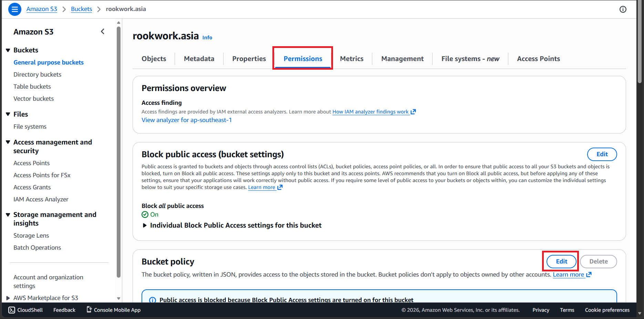Collapse Access management and security section

pos(8,142)
